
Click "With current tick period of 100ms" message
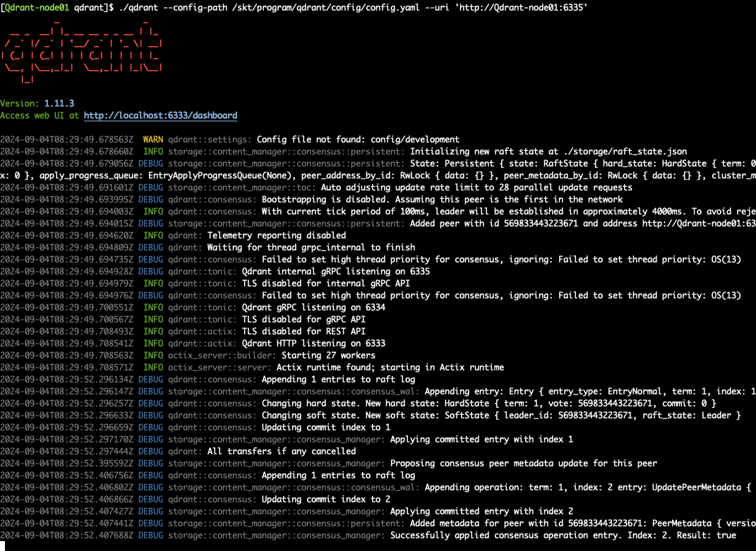point(509,212)
